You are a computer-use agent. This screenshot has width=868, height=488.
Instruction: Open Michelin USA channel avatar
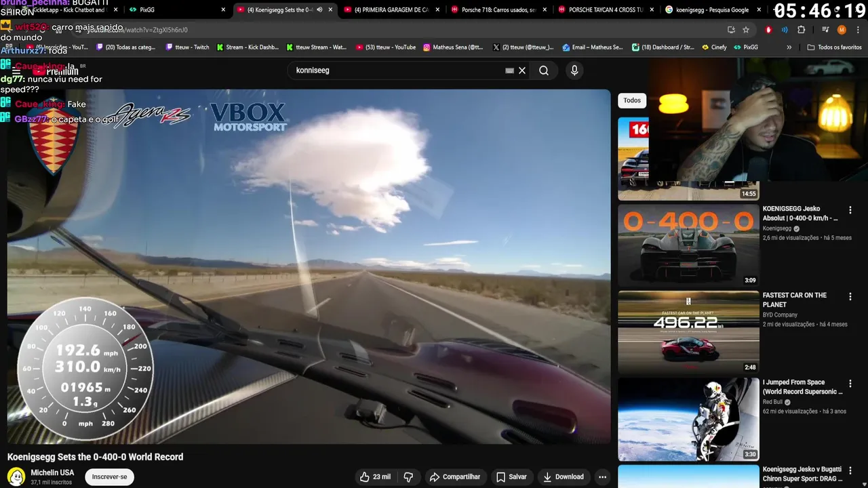(x=16, y=476)
